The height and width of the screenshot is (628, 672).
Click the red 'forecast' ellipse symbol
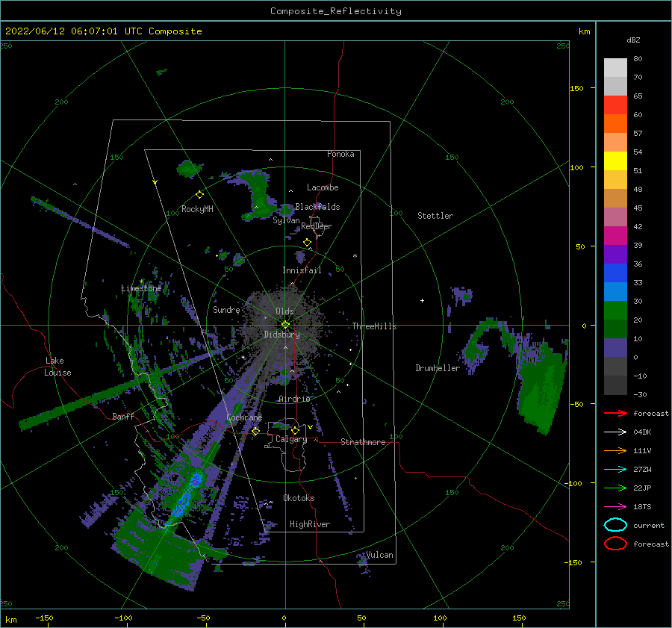[615, 544]
